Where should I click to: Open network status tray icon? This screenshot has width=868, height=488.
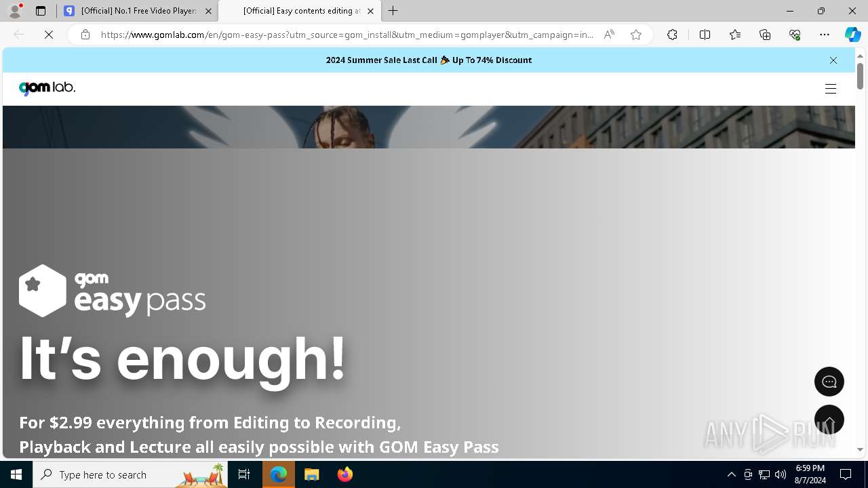point(764,474)
